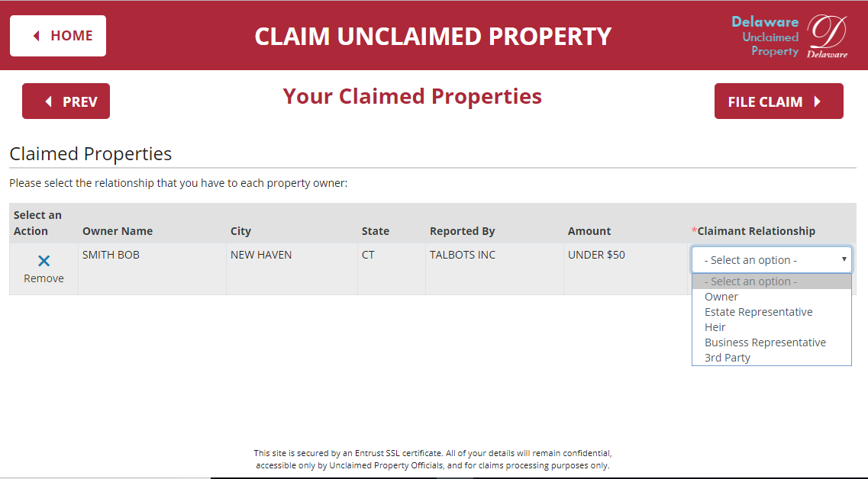Click the dropdown arrow of relationship select
Screen dimensions: 868x479
844,259
